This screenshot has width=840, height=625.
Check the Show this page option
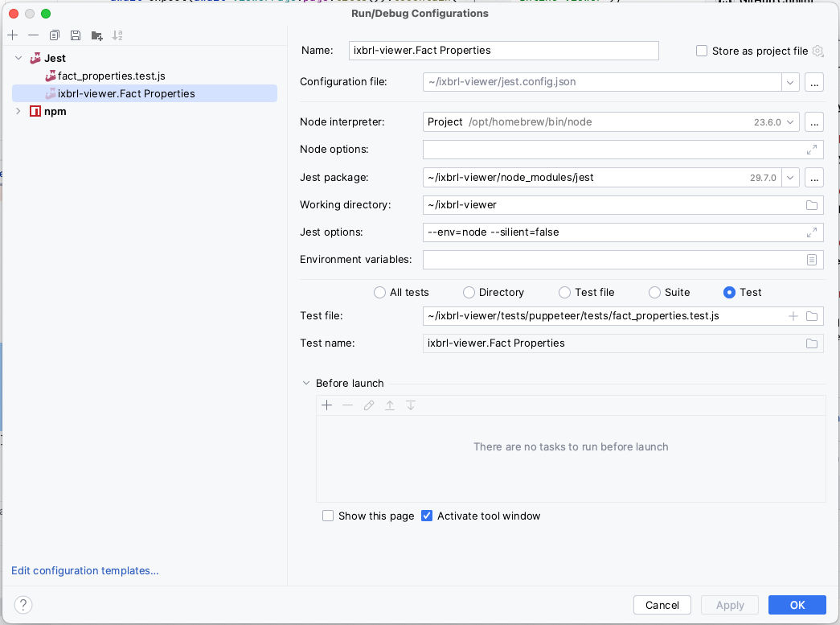328,516
